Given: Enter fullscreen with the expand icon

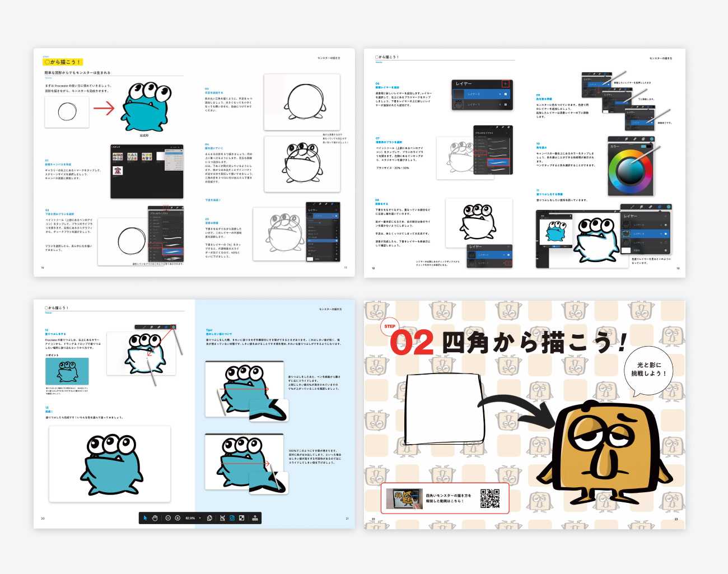Looking at the screenshot, I should (x=242, y=518).
